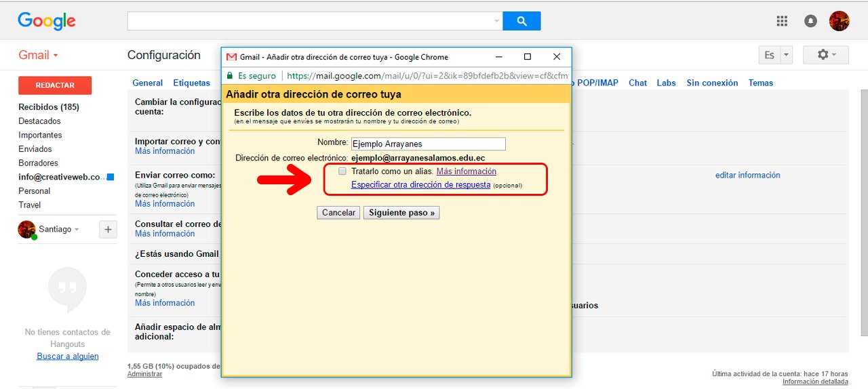Click the Nombre input field

[428, 144]
